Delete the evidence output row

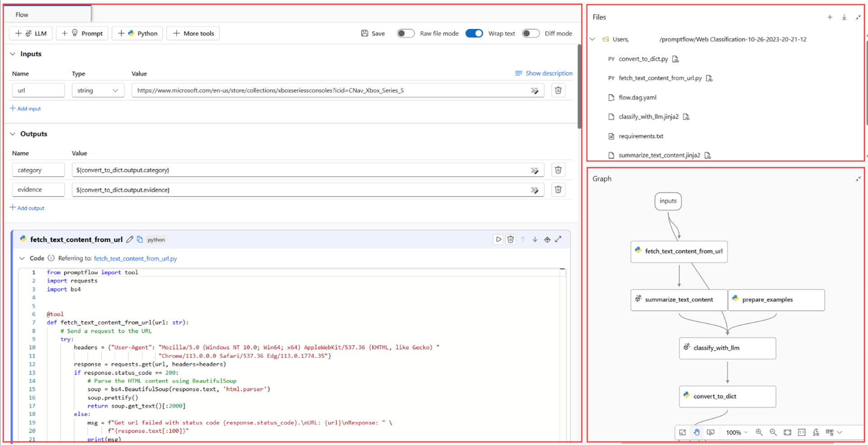click(558, 190)
